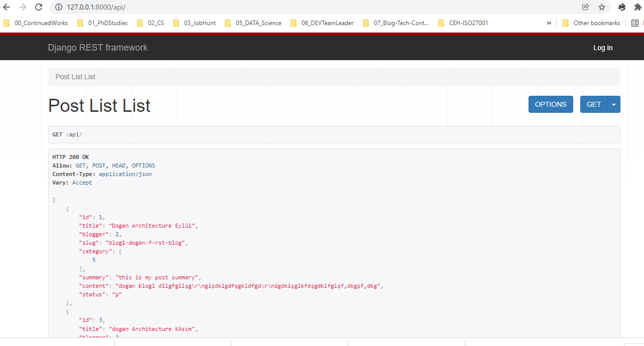Click the HTTP 200 OK status text

[71, 157]
